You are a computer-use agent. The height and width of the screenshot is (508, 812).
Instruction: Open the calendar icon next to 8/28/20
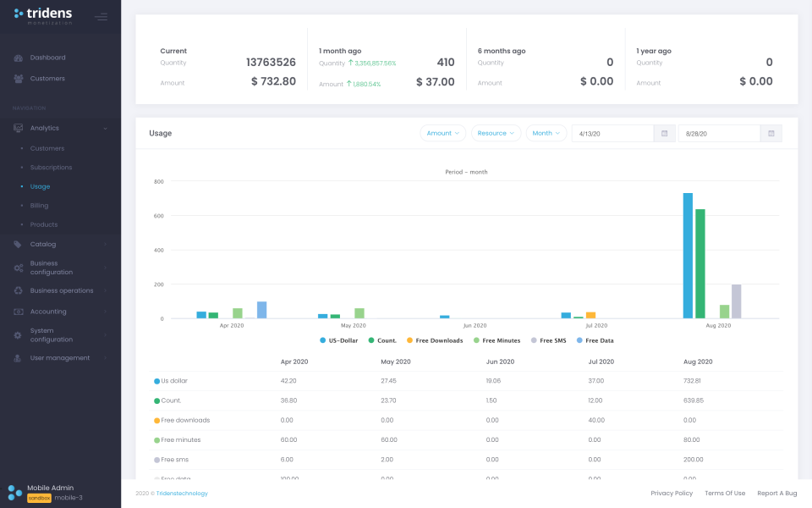click(x=771, y=133)
